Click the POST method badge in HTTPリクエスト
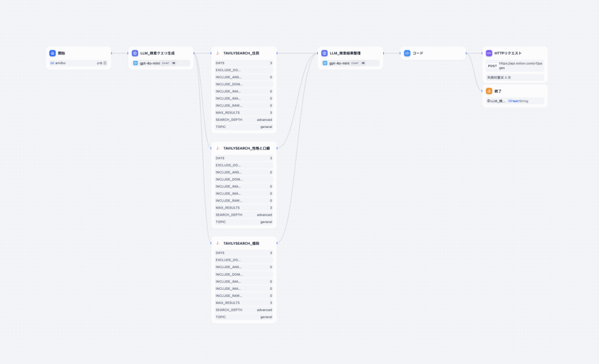599x364 pixels. [493, 66]
